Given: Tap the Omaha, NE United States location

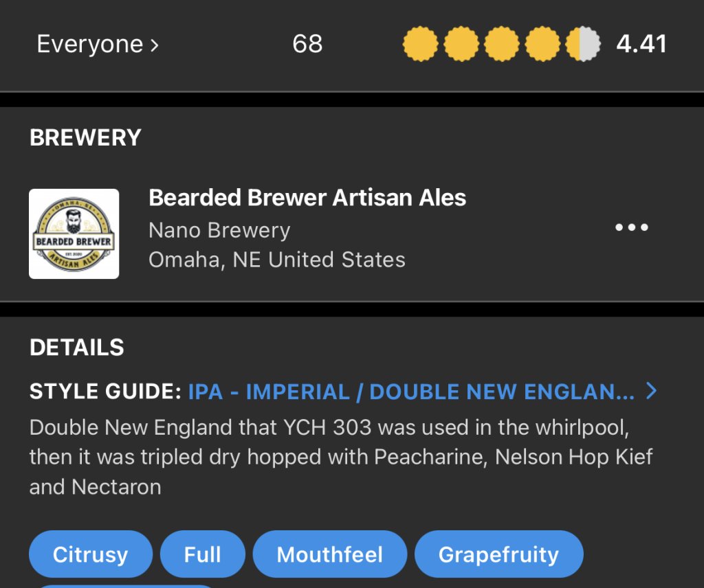Looking at the screenshot, I should tap(276, 260).
